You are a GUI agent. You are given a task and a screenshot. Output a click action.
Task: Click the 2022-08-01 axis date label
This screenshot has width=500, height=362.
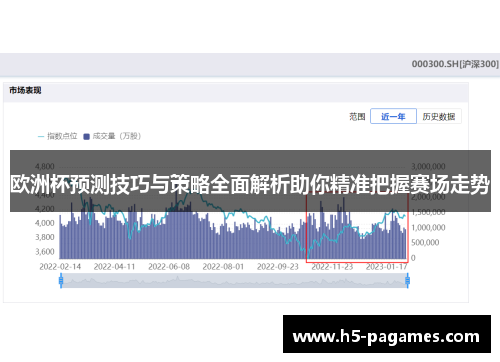(223, 267)
